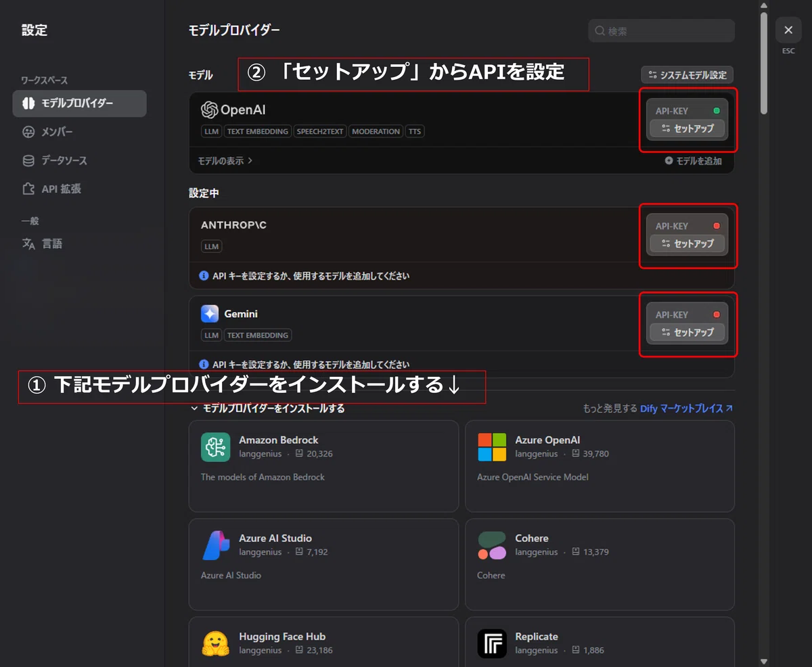Click モデルを追加 for OpenAI
This screenshot has width=812, height=667.
(x=693, y=161)
